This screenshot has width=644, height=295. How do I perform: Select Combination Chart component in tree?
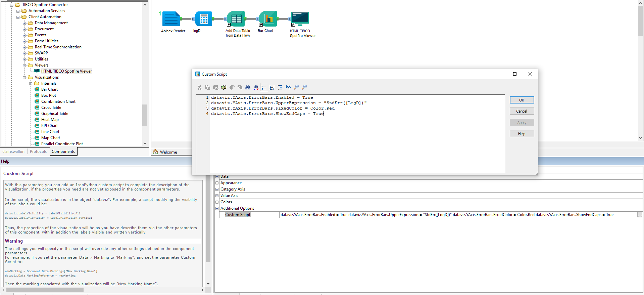pyautogui.click(x=58, y=101)
